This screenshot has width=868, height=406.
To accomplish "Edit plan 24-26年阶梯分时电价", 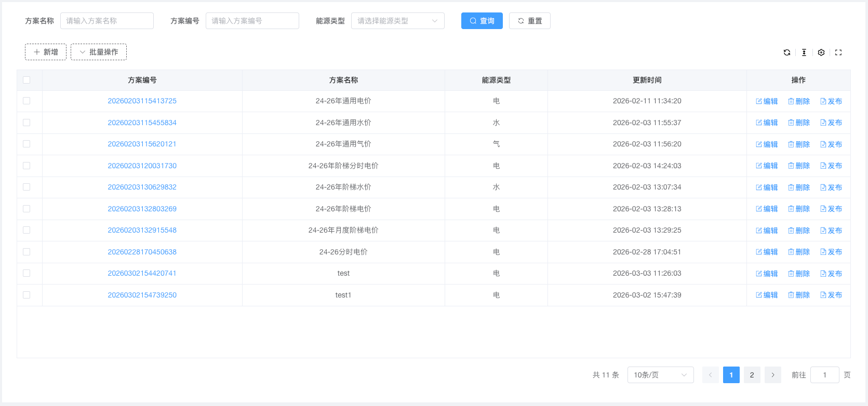I will [767, 166].
